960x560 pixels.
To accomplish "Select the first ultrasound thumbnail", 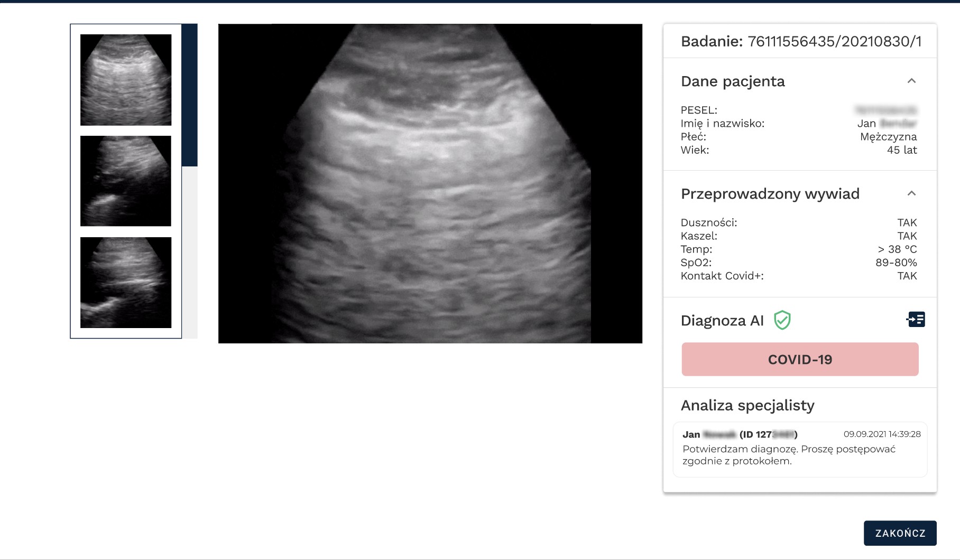I will (x=126, y=80).
